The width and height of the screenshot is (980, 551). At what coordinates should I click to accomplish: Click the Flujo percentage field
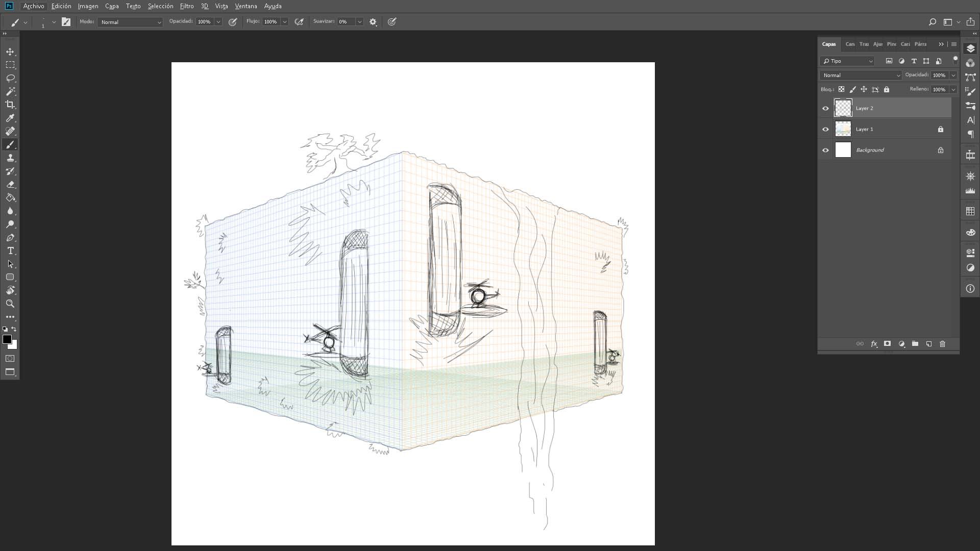271,22
